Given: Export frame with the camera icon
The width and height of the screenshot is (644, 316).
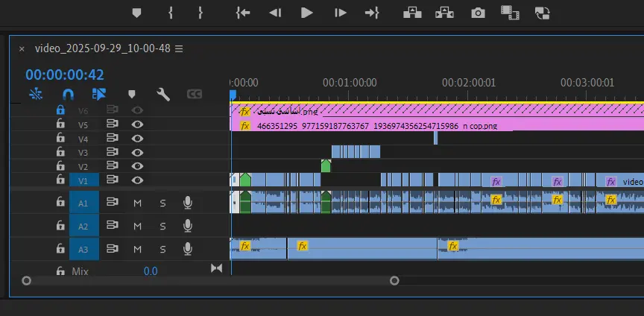Looking at the screenshot, I should pos(478,13).
